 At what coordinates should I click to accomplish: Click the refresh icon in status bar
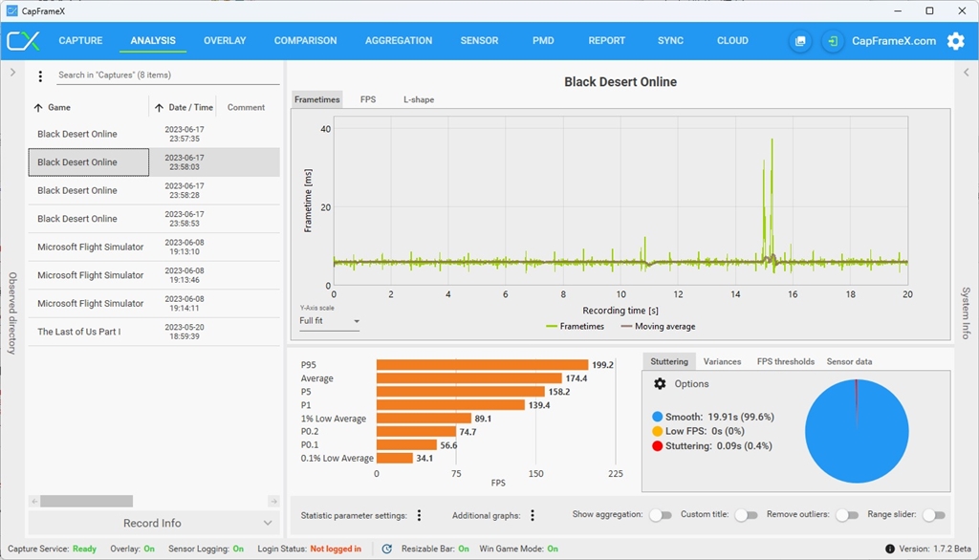point(387,549)
